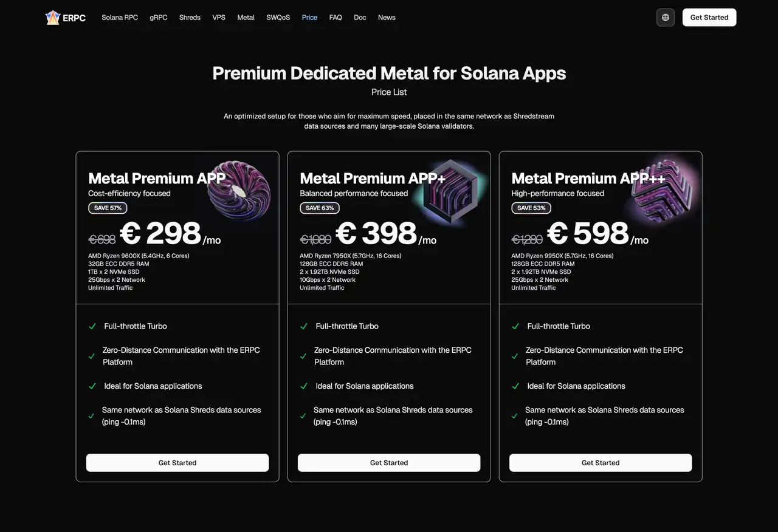Click the green checkmark beside Full-throttle Turbo
The height and width of the screenshot is (532, 778).
pos(92,326)
